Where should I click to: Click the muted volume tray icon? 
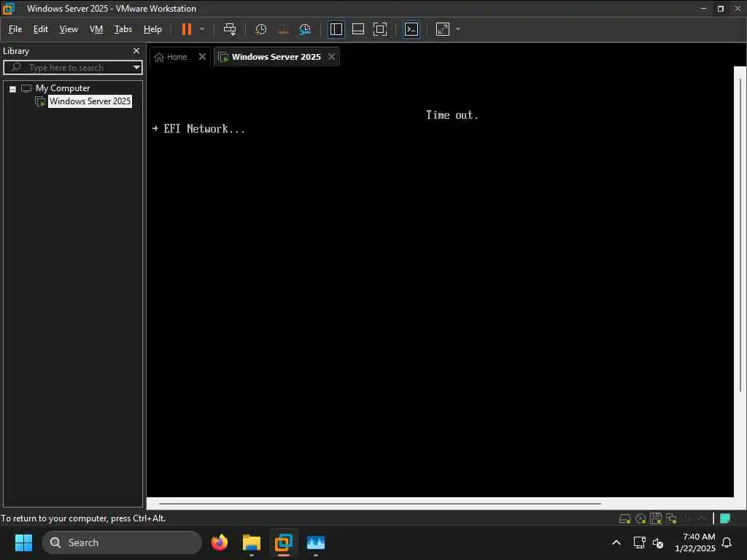tap(658, 542)
